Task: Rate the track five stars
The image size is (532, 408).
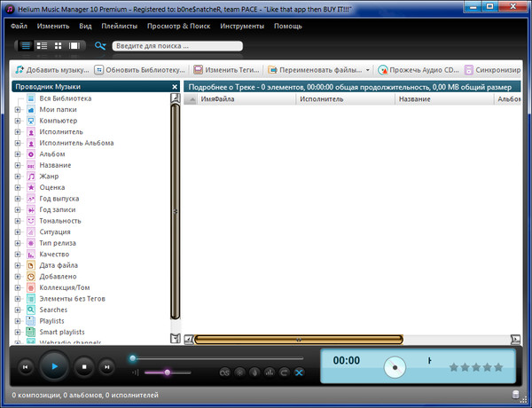Action: pyautogui.click(x=498, y=367)
